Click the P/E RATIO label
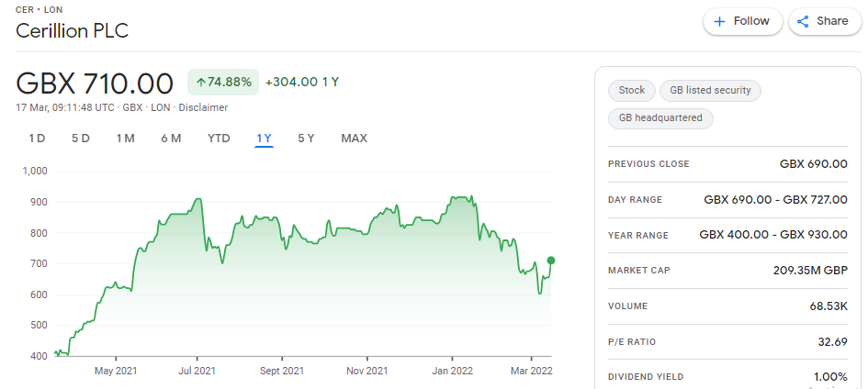 (632, 342)
